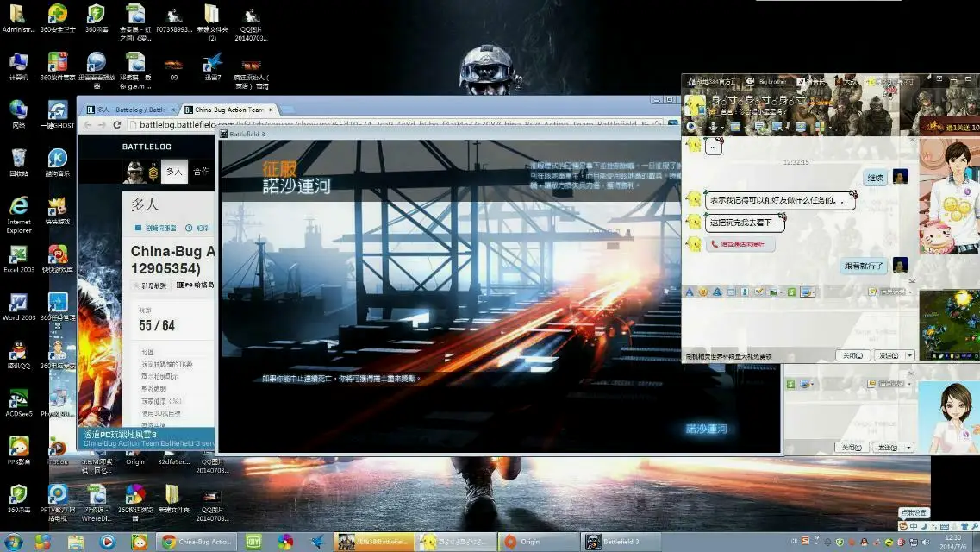Open the iQIYI icon on the taskbar
980x552 pixels.
pos(253,542)
